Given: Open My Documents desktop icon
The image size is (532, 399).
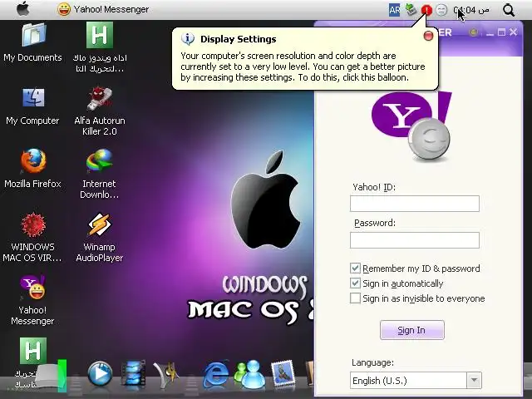Looking at the screenshot, I should tap(33, 42).
